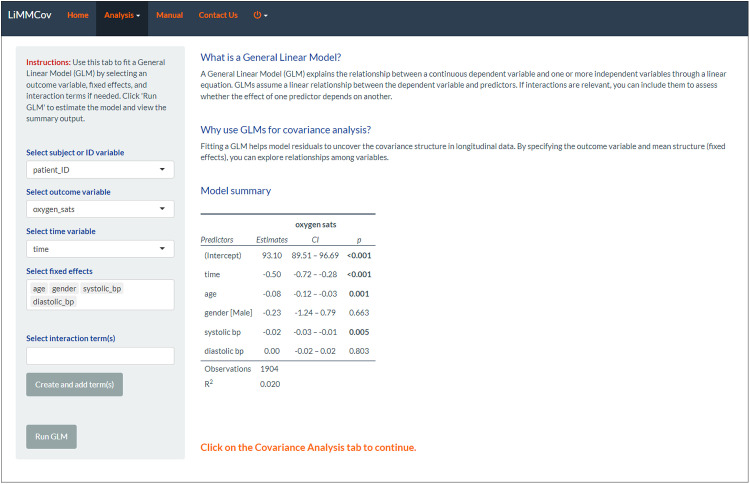Click the red 'Instructions:' label

coord(48,62)
